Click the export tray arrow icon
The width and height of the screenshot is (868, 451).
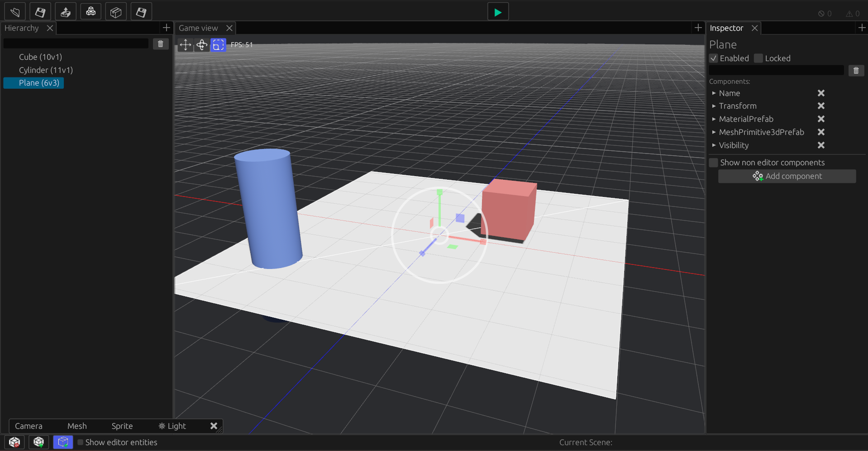coord(66,12)
